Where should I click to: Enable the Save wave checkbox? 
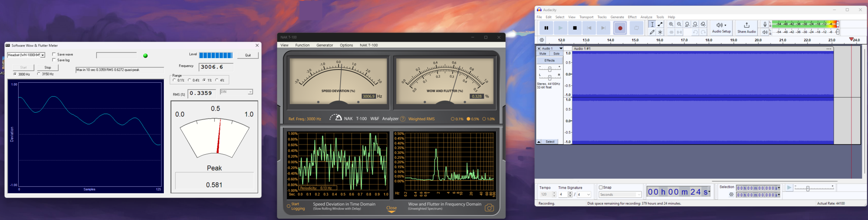click(54, 55)
